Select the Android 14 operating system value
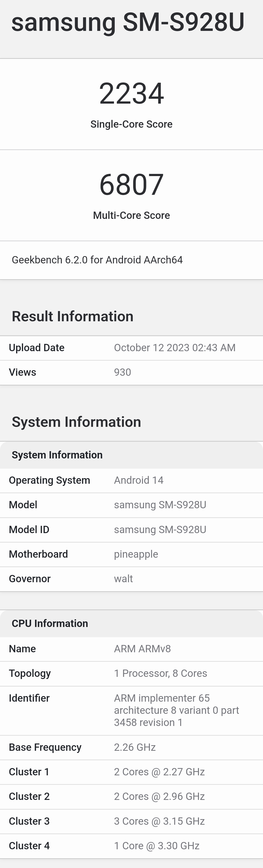This screenshot has width=263, height=868. (x=139, y=480)
